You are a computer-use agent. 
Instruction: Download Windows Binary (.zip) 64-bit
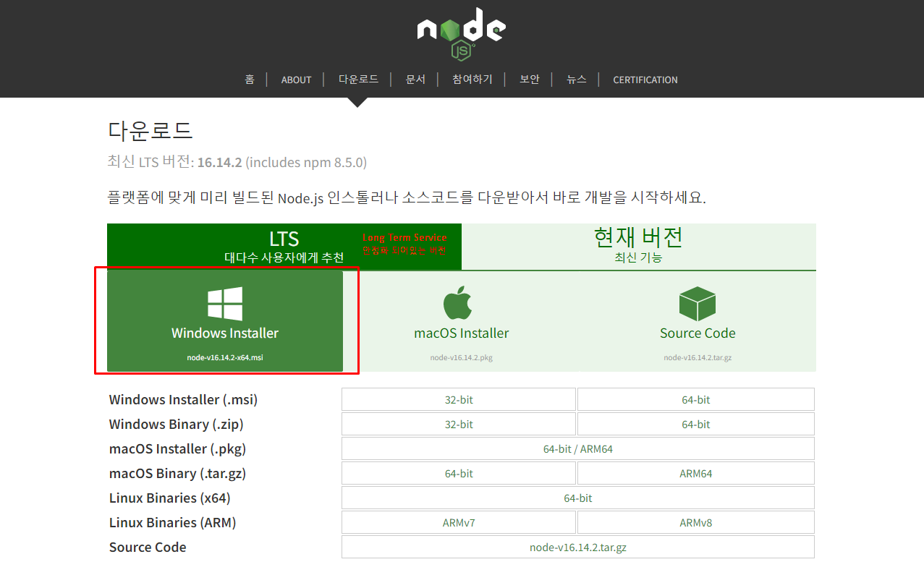(696, 424)
